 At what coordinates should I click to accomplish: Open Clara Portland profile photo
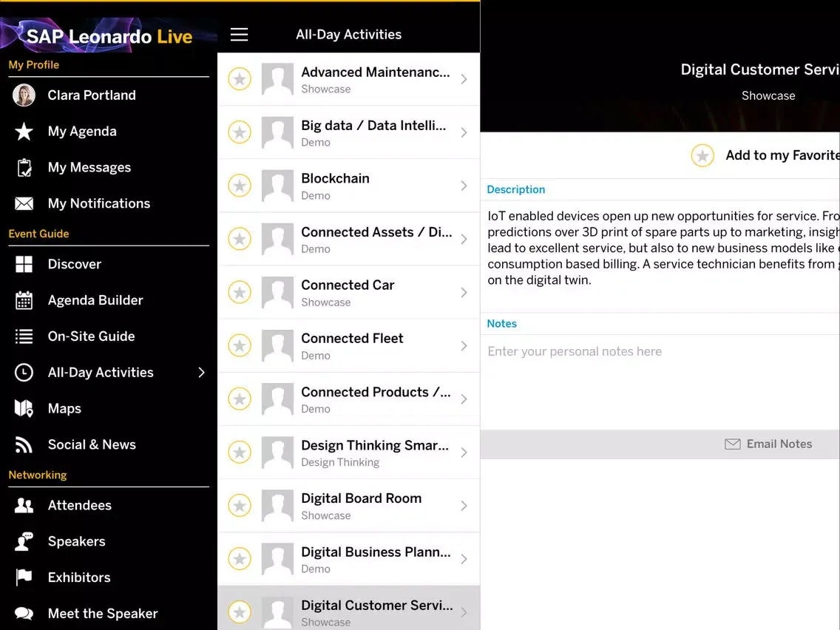point(24,95)
